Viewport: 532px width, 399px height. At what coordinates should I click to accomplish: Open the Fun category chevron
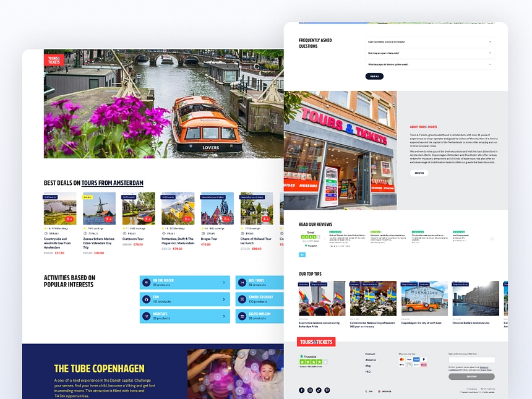coord(224,299)
